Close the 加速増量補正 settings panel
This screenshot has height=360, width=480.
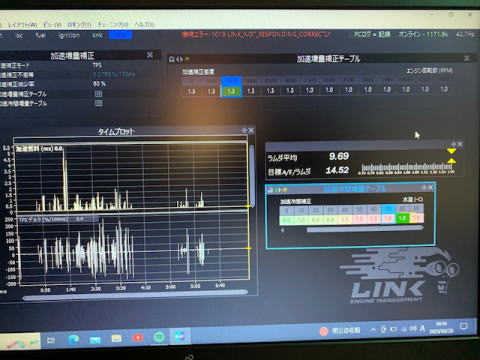click(x=150, y=55)
